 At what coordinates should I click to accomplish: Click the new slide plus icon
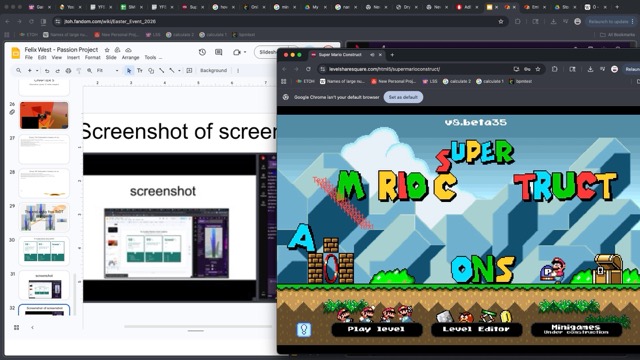pos(29,71)
